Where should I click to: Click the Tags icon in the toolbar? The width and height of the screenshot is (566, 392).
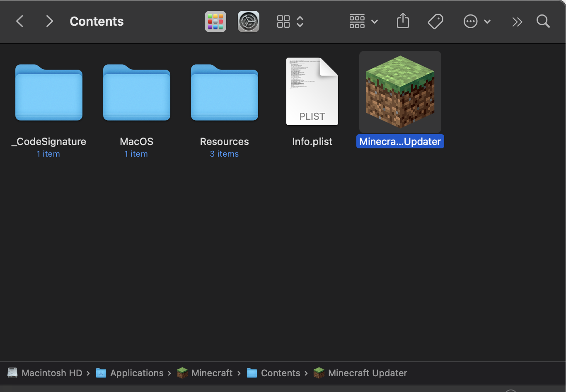[435, 21]
